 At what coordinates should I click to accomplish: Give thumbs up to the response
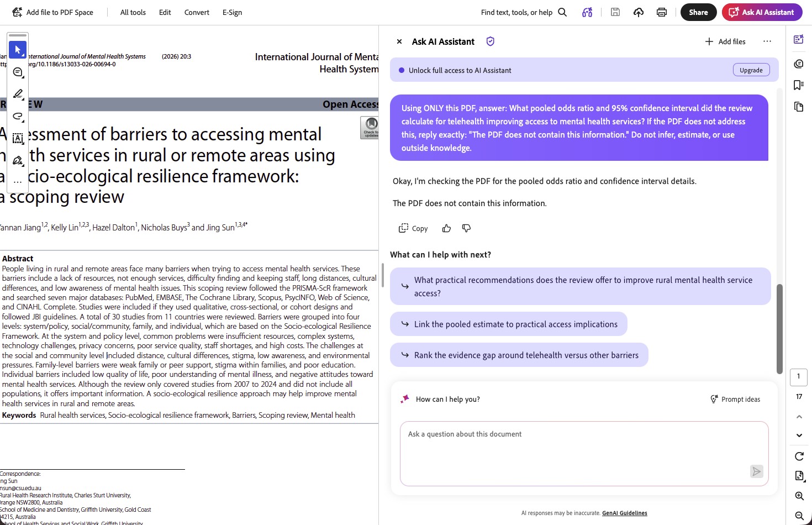(x=446, y=228)
